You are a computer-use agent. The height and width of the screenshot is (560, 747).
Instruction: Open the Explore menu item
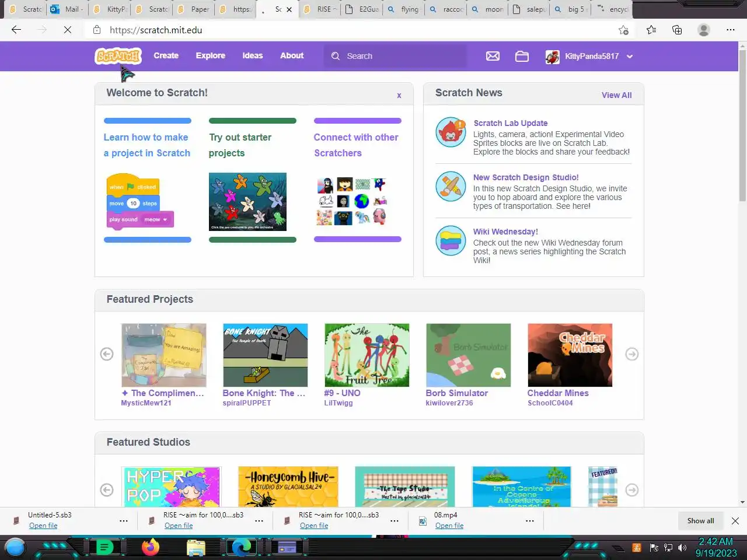(x=211, y=55)
